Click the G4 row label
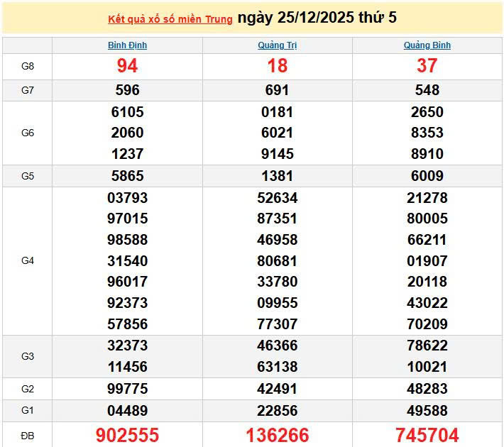The image size is (504, 447). pyautogui.click(x=28, y=260)
